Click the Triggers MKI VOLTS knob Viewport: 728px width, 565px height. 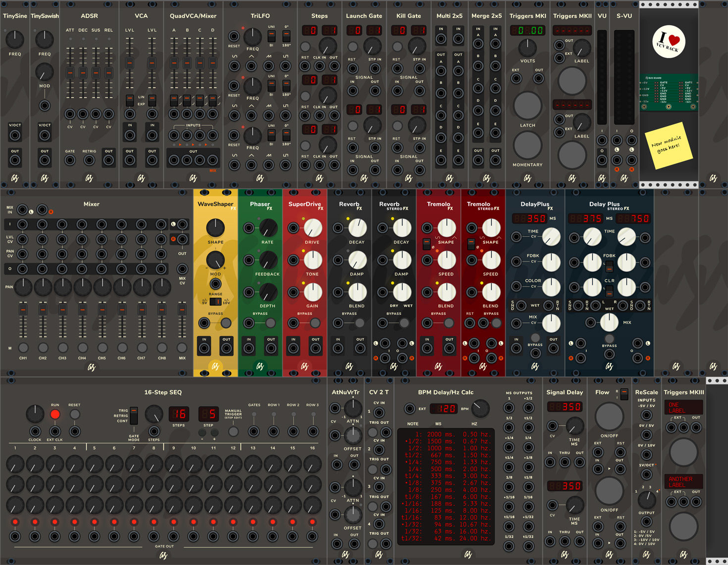[528, 48]
